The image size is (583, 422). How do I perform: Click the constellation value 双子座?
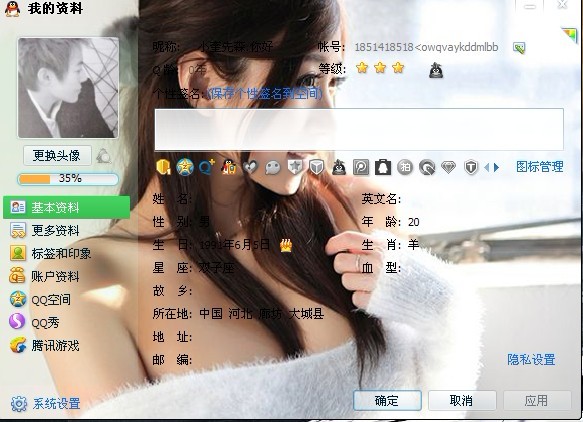point(217,267)
